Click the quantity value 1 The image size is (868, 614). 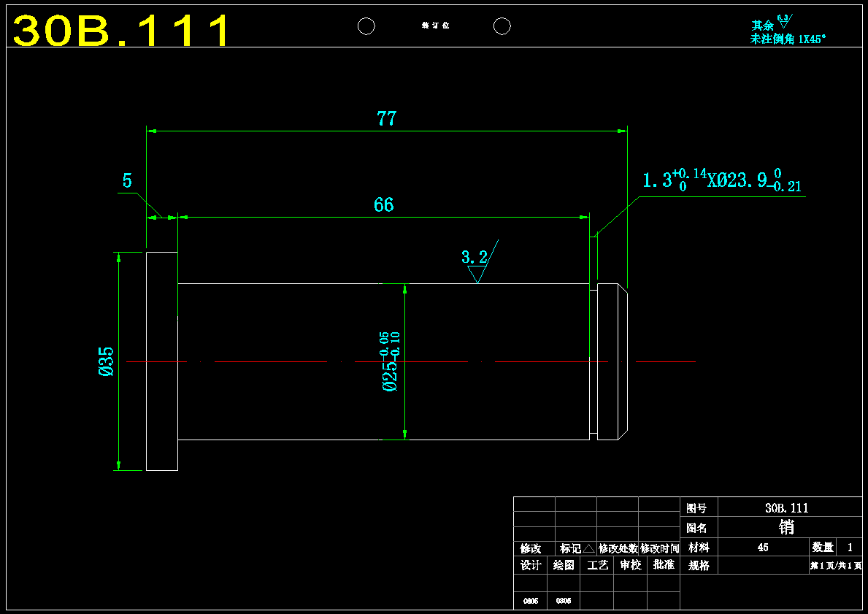click(x=850, y=548)
